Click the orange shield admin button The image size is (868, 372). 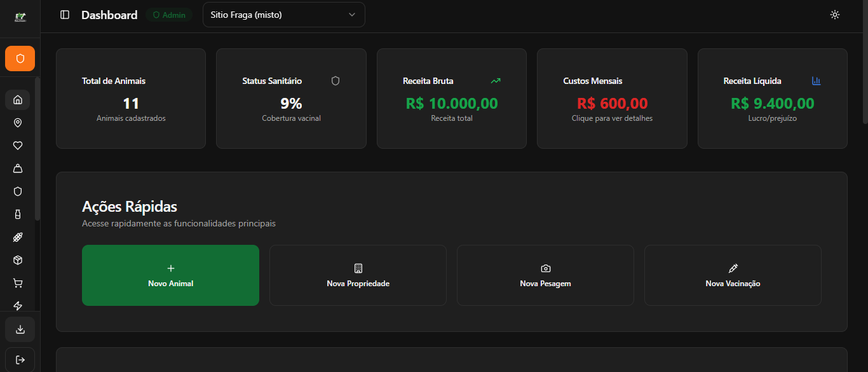[20, 59]
